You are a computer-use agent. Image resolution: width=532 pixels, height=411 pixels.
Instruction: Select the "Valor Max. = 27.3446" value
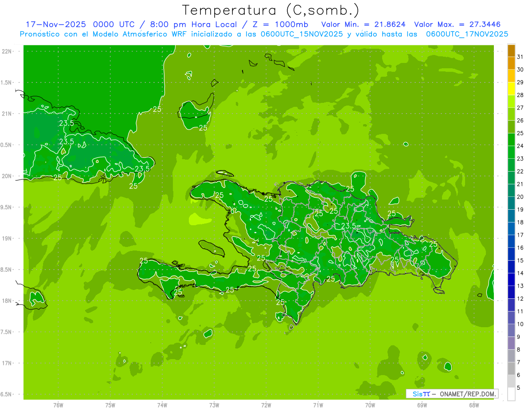click(x=458, y=24)
